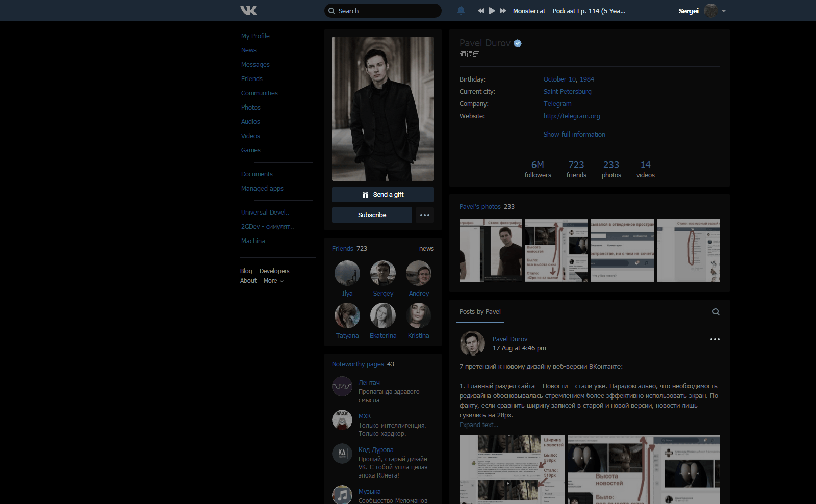The height and width of the screenshot is (504, 816).
Task: Open Photos in left sidebar
Action: pyautogui.click(x=251, y=108)
